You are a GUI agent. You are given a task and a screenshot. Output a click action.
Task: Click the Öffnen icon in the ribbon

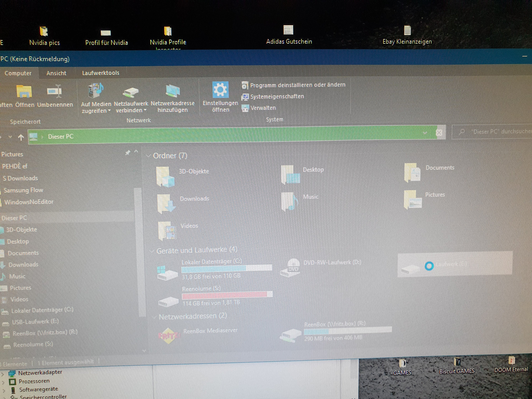pyautogui.click(x=24, y=92)
